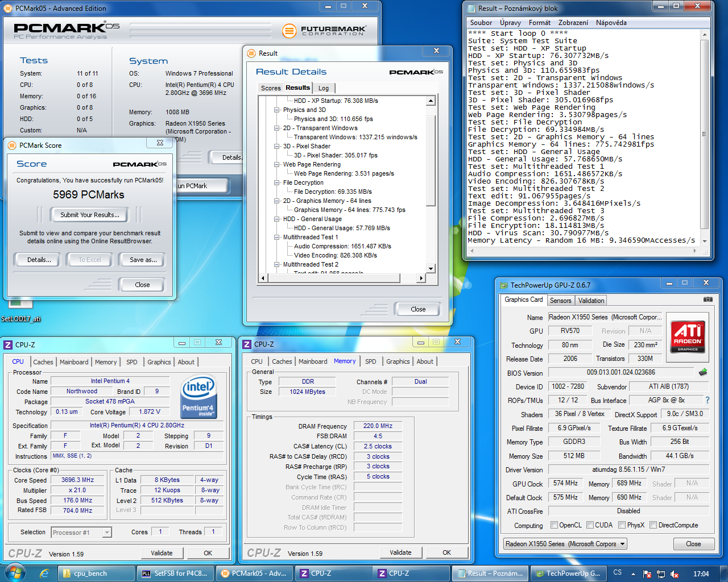Click the Futuremark Corporation logo
The width and height of the screenshot is (728, 582).
324,31
